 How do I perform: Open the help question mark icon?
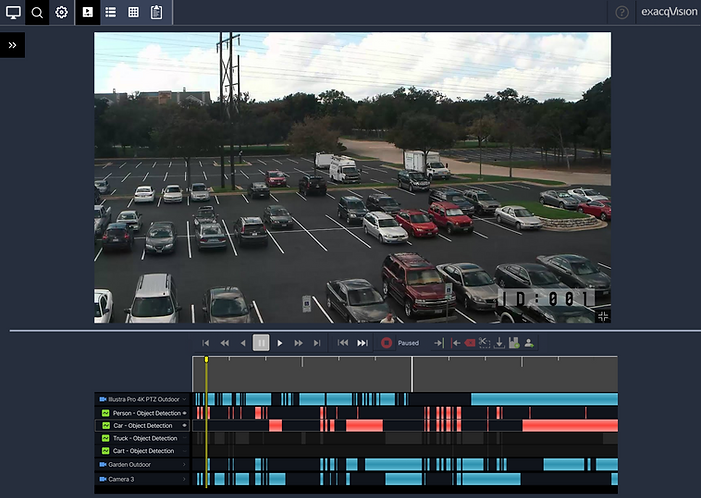pos(622,12)
